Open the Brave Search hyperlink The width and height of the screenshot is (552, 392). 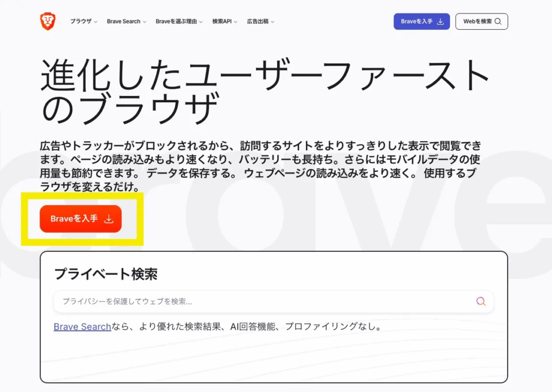click(x=82, y=327)
